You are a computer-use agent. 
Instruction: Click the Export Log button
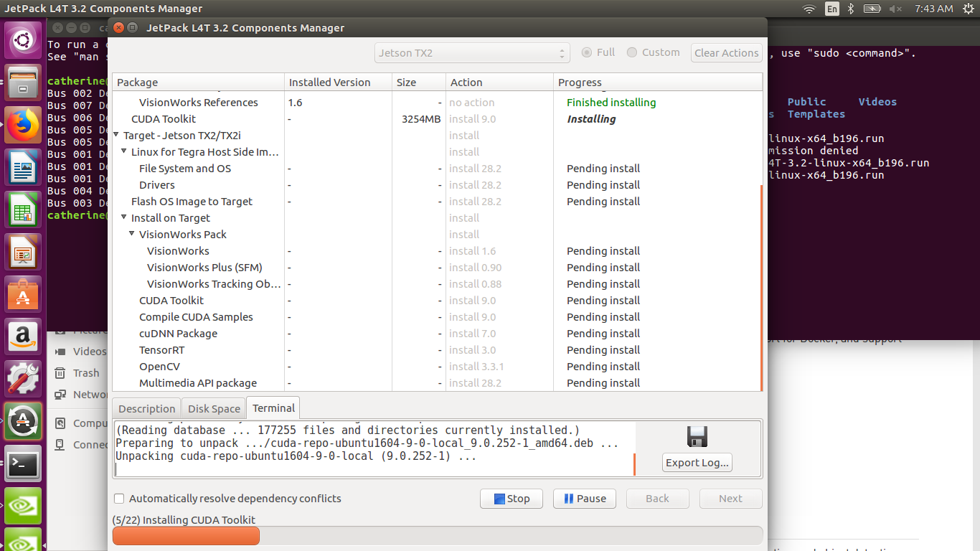(697, 463)
